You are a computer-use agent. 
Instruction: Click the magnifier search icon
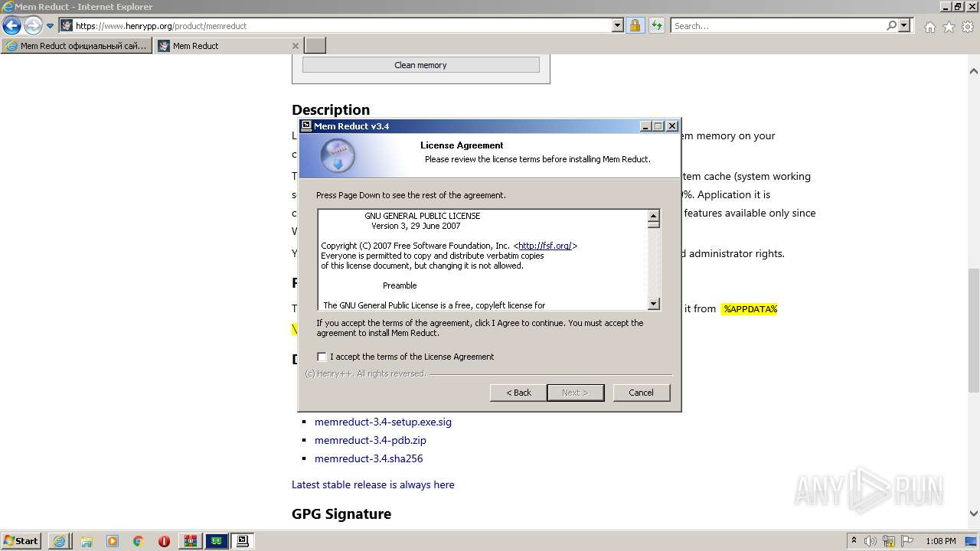pos(891,25)
